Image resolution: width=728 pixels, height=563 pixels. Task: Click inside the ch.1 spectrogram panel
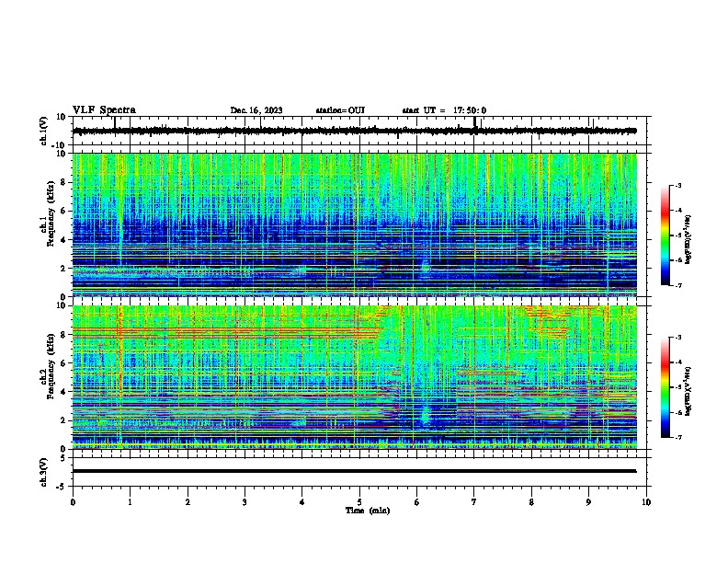coord(355,224)
